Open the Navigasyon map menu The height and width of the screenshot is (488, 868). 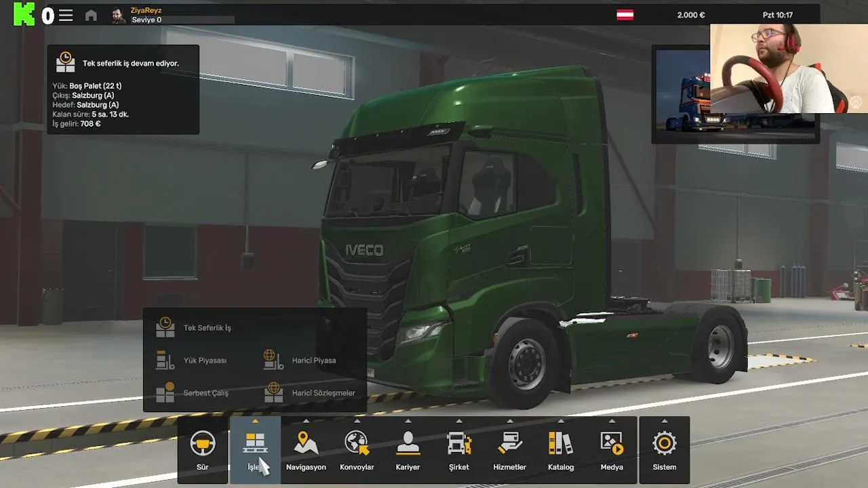point(306,451)
